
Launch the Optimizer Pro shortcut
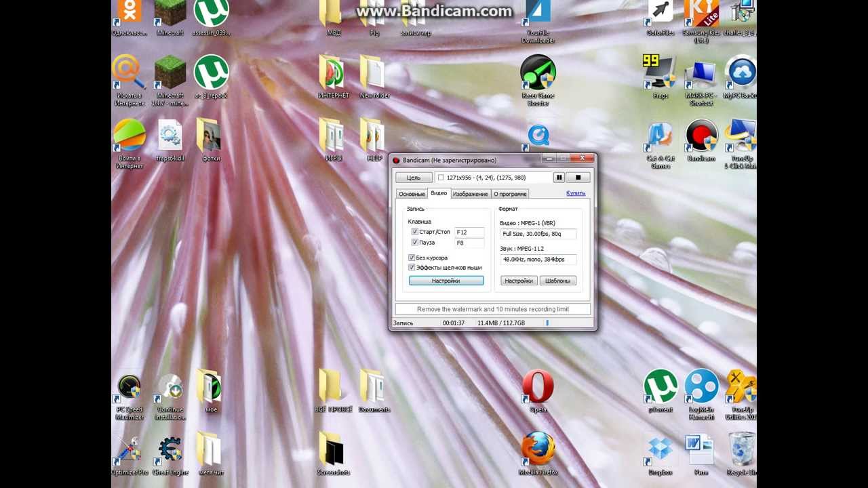[x=129, y=455]
